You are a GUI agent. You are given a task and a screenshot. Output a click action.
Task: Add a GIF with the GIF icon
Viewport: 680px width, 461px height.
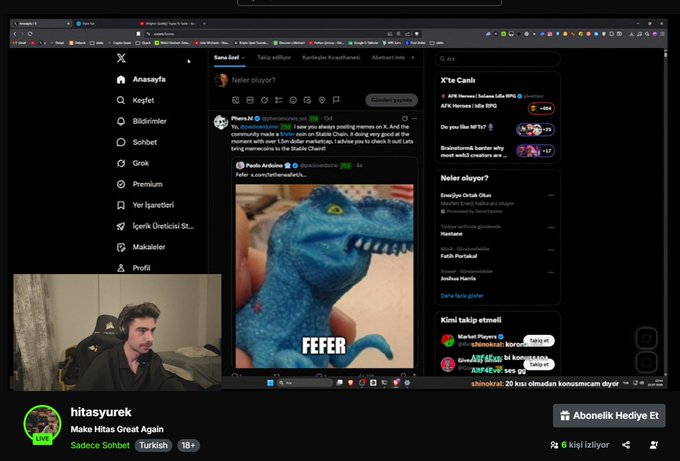(250, 100)
